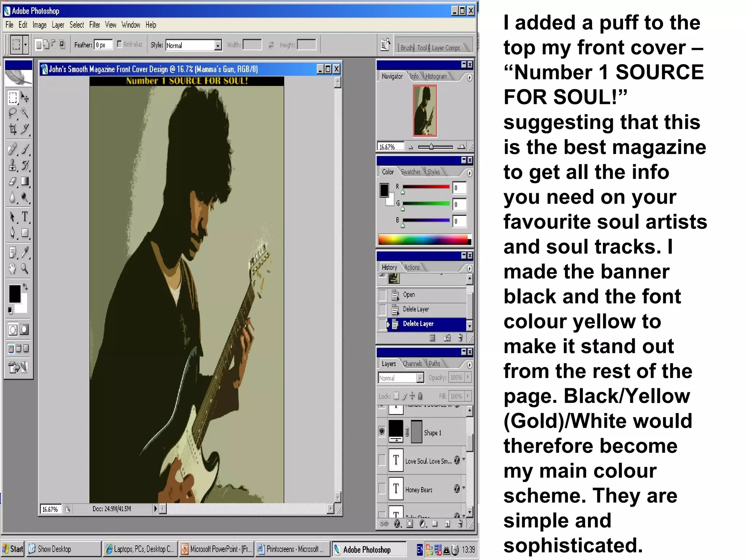This screenshot has height=560, width=747.
Task: Select the Magic Wand tool
Action: tap(25, 113)
